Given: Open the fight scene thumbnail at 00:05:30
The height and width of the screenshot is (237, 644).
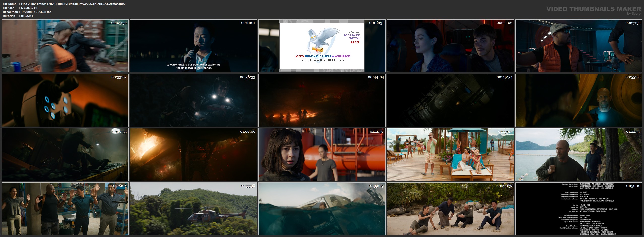Looking at the screenshot, I should click(x=65, y=46).
